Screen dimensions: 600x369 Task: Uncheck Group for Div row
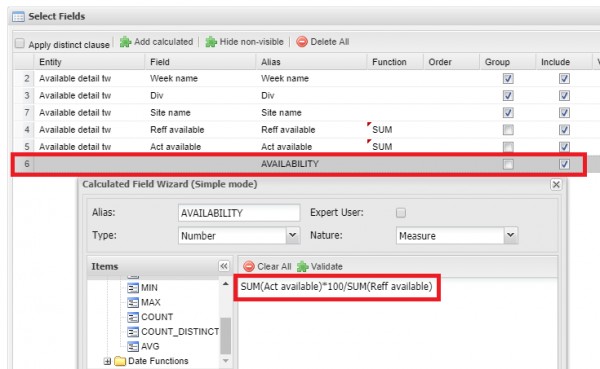point(508,95)
